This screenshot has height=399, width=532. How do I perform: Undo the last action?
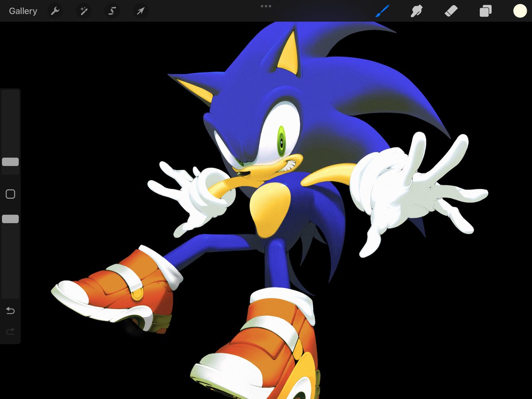(10, 311)
